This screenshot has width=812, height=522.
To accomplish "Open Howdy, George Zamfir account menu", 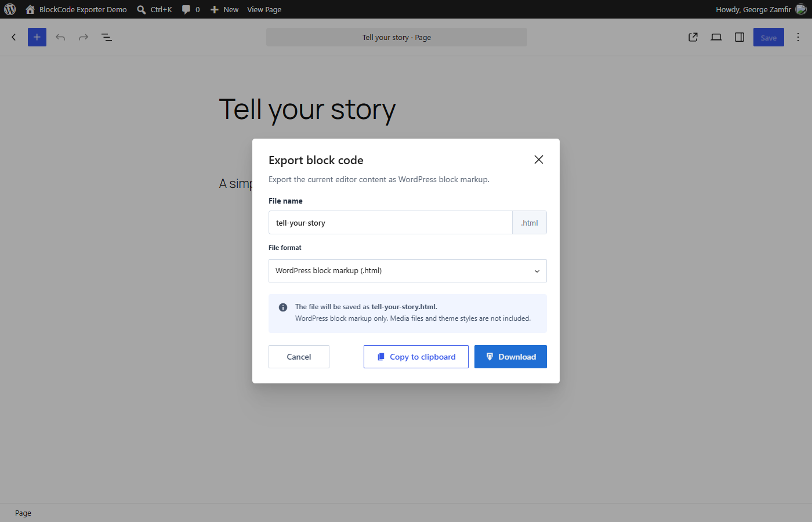I will [x=753, y=9].
